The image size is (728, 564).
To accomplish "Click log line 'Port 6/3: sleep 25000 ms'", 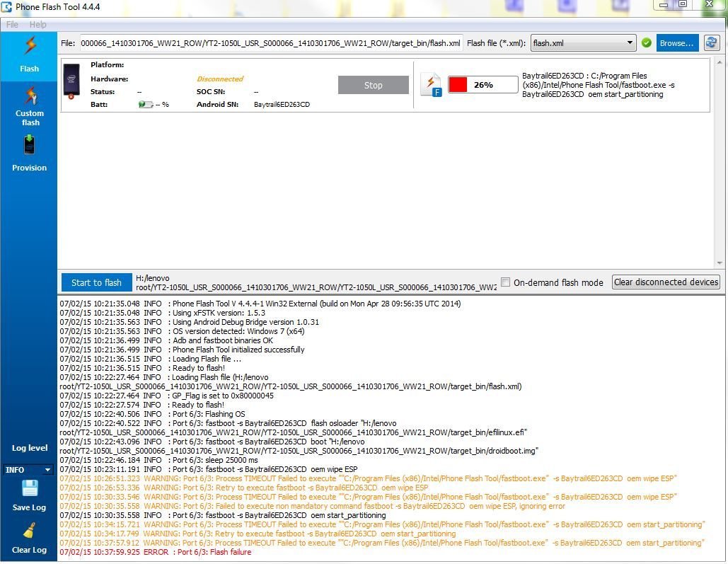I will pos(158,460).
